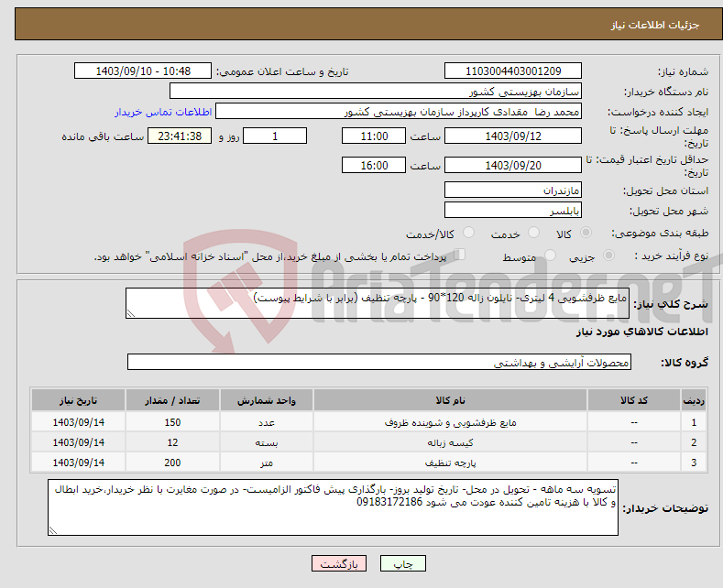The height and width of the screenshot is (588, 723).
Task: Click the price validity time 16:00
Action: [x=374, y=165]
